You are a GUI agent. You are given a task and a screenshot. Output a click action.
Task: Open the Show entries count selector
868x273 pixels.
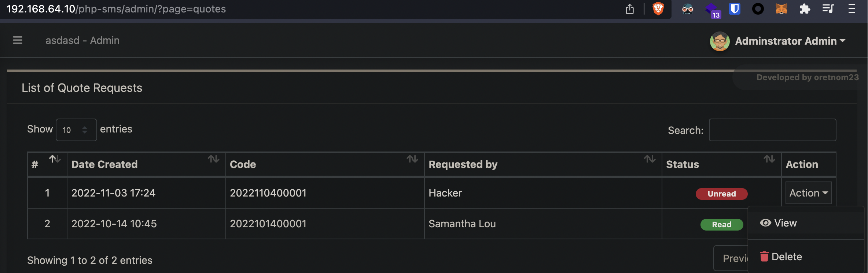(76, 130)
